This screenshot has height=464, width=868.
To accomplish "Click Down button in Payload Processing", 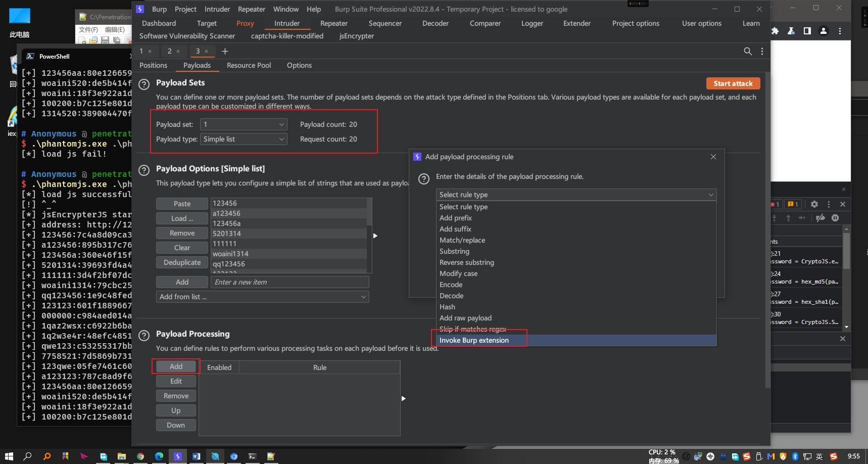I will [x=176, y=425].
